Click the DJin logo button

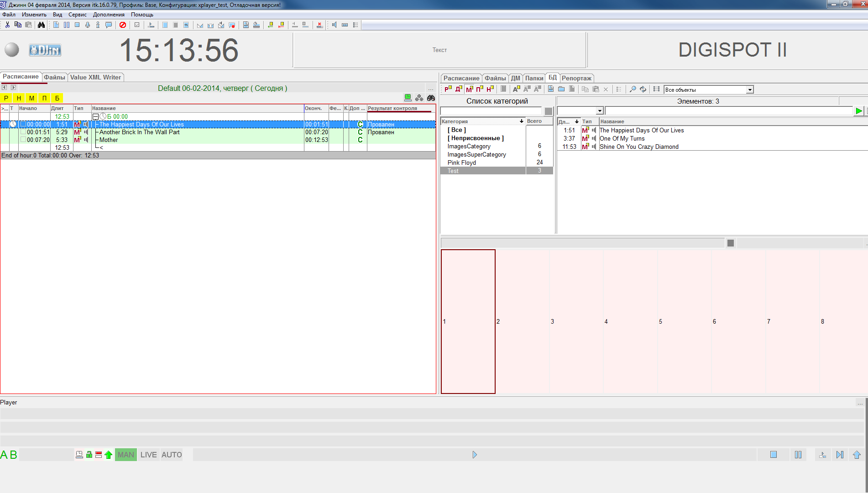tap(45, 50)
